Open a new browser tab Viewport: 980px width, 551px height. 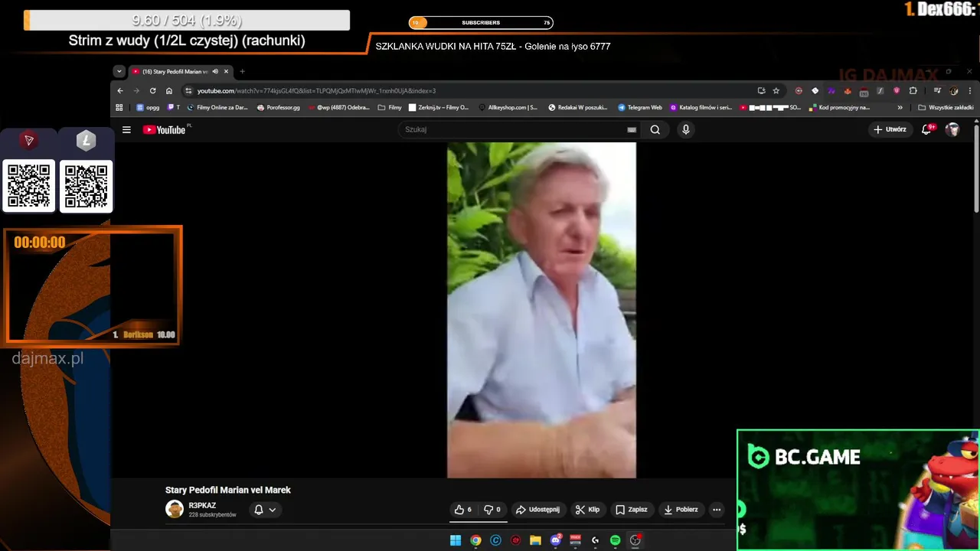(x=243, y=71)
